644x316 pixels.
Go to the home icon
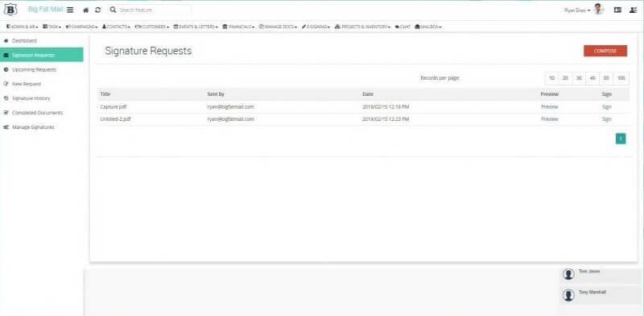86,10
